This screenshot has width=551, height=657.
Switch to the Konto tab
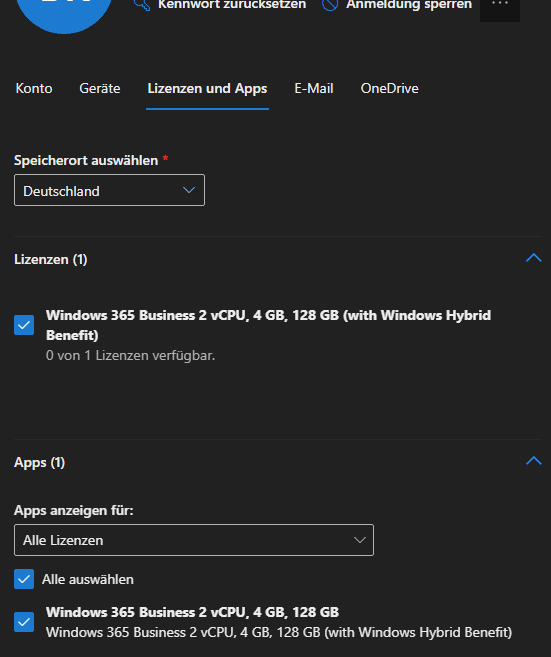tap(34, 88)
